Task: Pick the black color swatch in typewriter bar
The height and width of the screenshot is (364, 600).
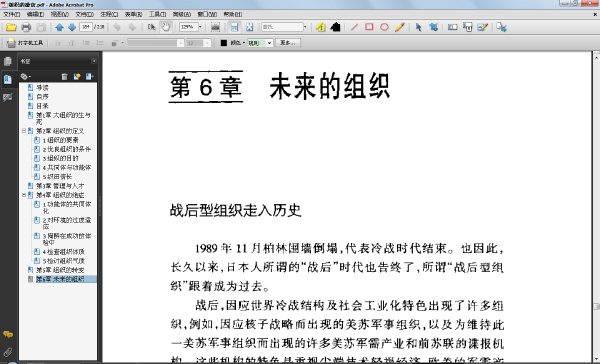Action: point(224,43)
